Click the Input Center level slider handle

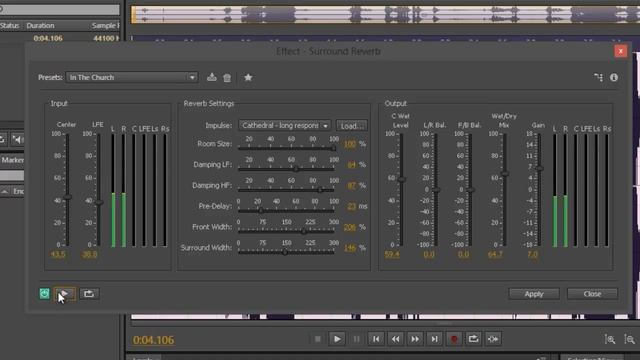click(67, 197)
